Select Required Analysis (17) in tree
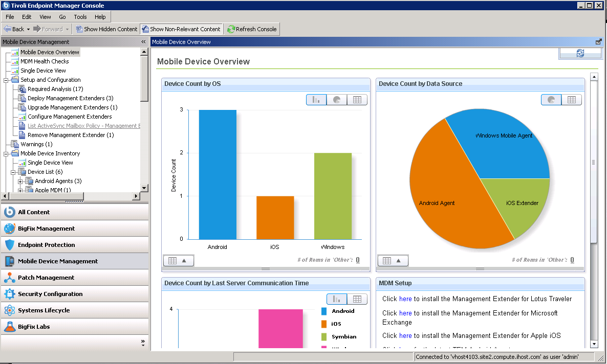This screenshot has height=364, width=607. [x=55, y=89]
